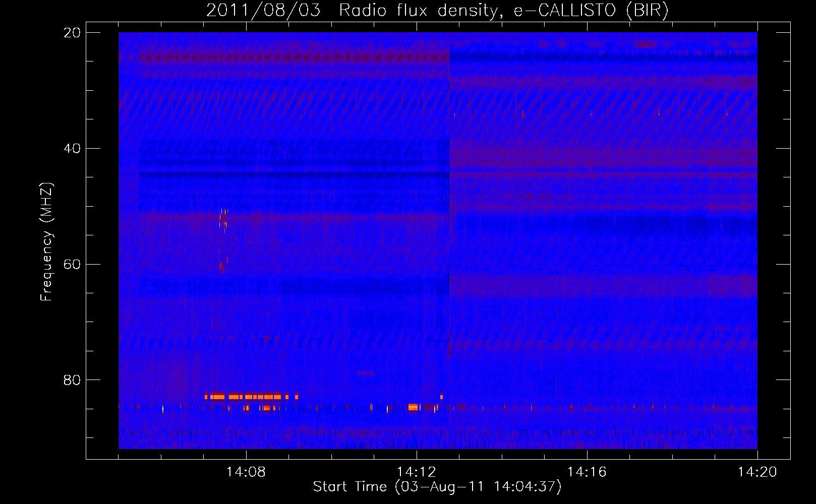Click the '80' frequency tick label
The height and width of the screenshot is (504, 816).
(x=72, y=380)
